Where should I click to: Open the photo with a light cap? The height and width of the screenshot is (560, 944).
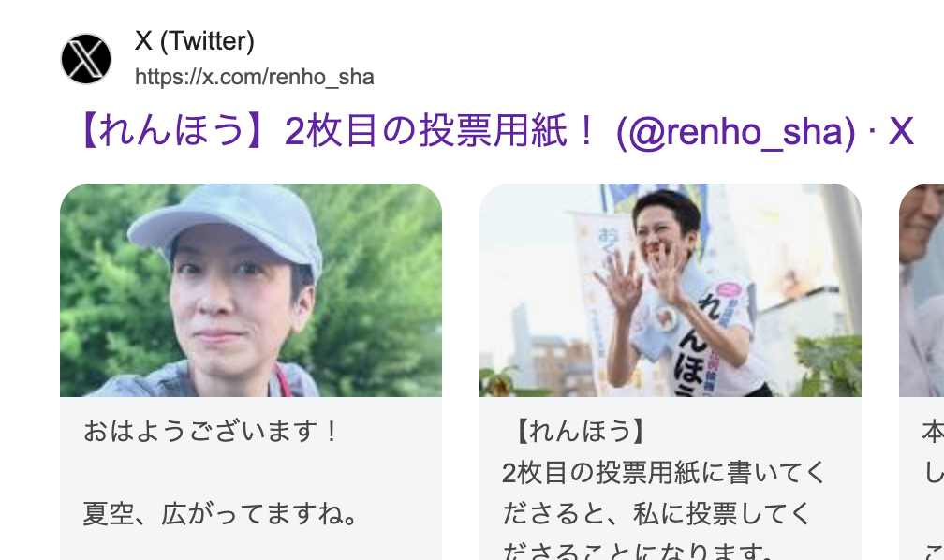click(251, 290)
